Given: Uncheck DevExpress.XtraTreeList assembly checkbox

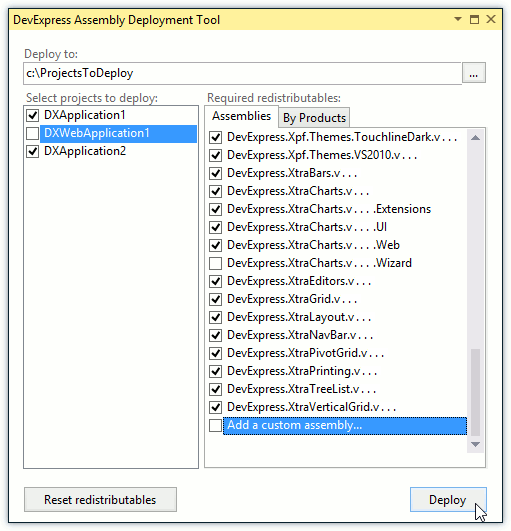Looking at the screenshot, I should (216, 389).
